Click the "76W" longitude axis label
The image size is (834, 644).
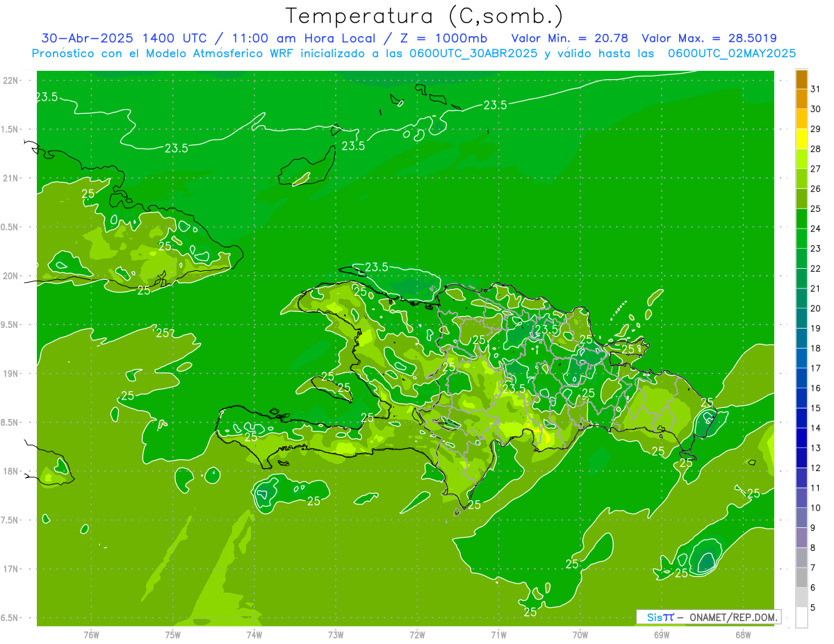tap(91, 635)
